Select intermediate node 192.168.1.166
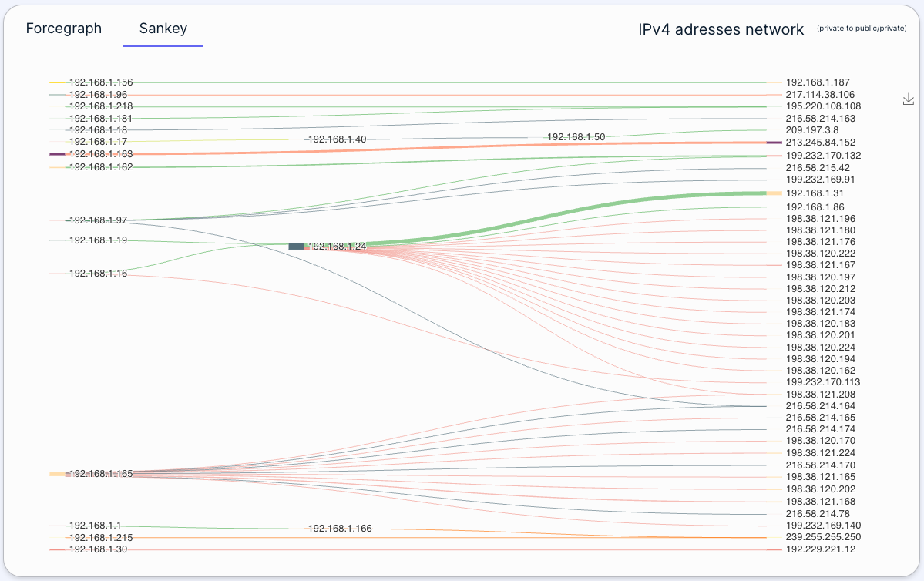This screenshot has width=924, height=581. pyautogui.click(x=340, y=529)
